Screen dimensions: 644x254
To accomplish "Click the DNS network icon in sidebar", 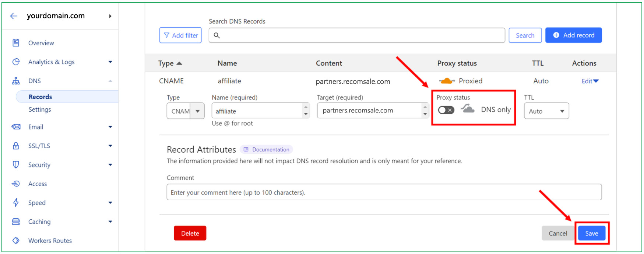I will (x=16, y=81).
